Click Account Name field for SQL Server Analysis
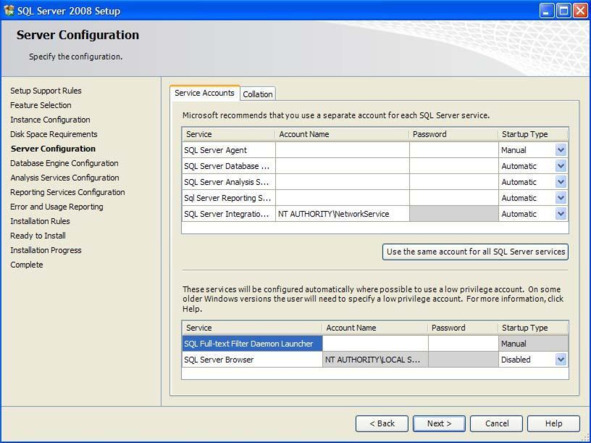This screenshot has width=591, height=443. (342, 182)
